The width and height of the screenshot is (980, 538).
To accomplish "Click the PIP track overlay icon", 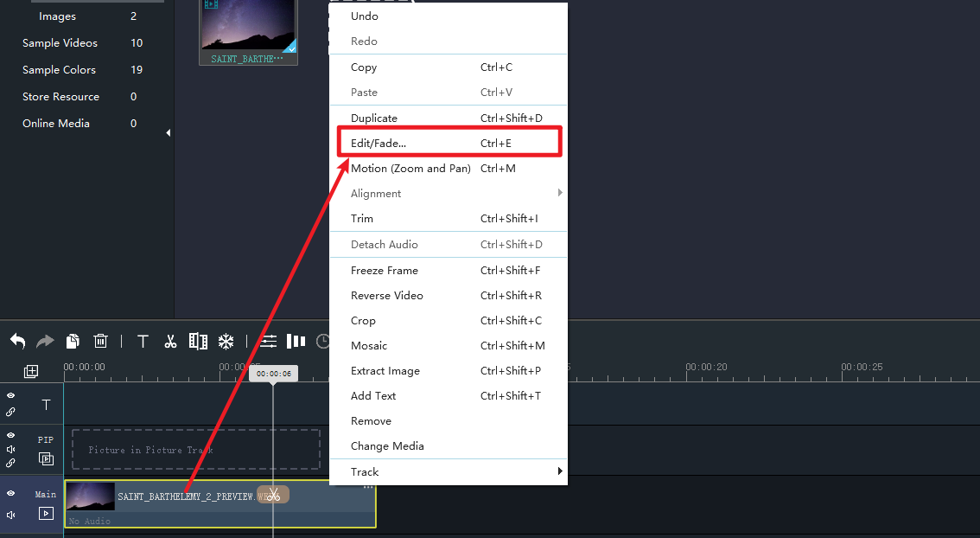I will (x=46, y=458).
